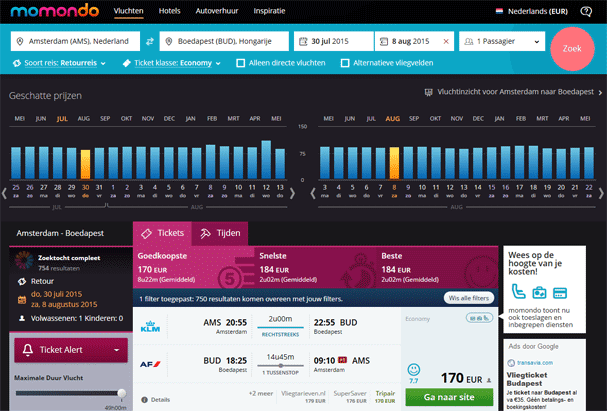Open the 30 jul 2015 departure date field
The width and height of the screenshot is (607, 411).
tap(334, 41)
